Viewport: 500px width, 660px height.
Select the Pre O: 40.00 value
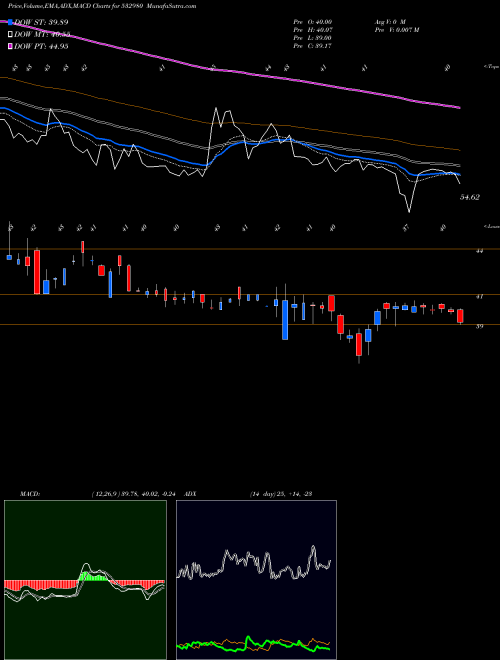point(313,21)
